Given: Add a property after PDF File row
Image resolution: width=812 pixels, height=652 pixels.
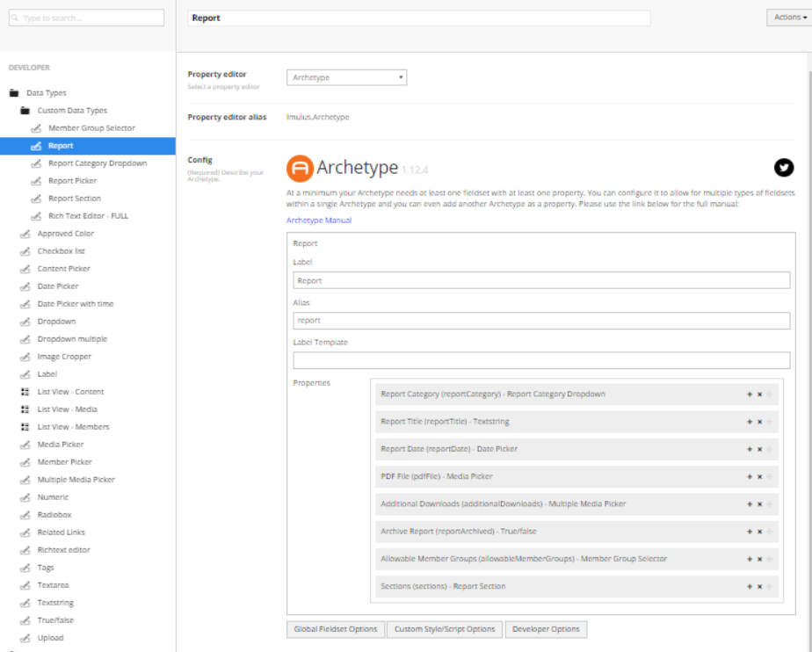Looking at the screenshot, I should [x=750, y=477].
